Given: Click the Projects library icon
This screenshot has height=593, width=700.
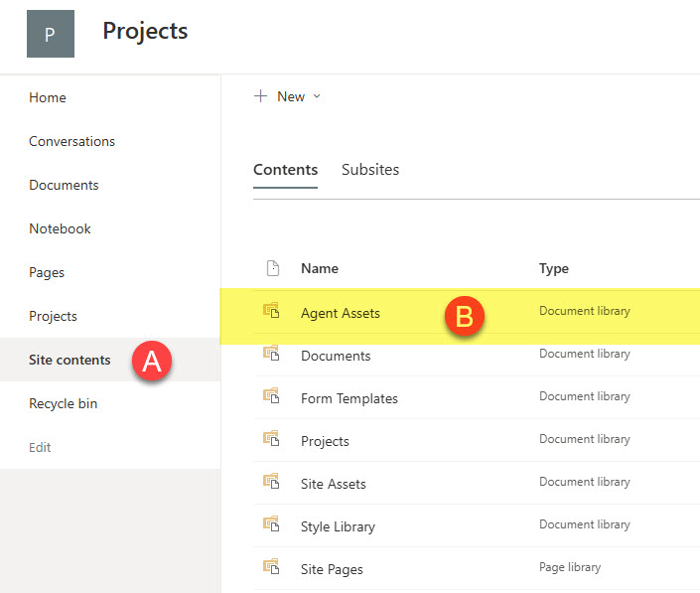Looking at the screenshot, I should pos(271,438).
